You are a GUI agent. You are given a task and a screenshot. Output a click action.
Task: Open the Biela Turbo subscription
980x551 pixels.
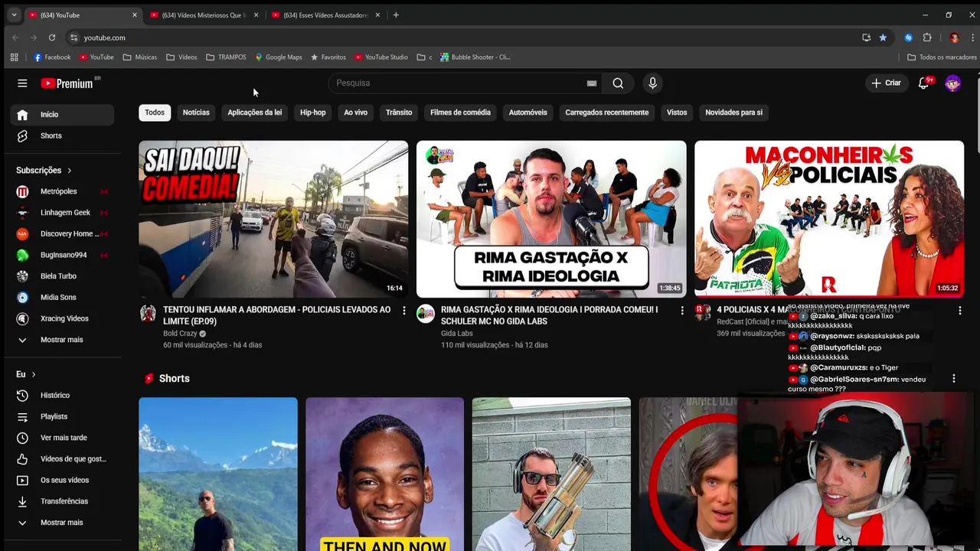click(62, 275)
